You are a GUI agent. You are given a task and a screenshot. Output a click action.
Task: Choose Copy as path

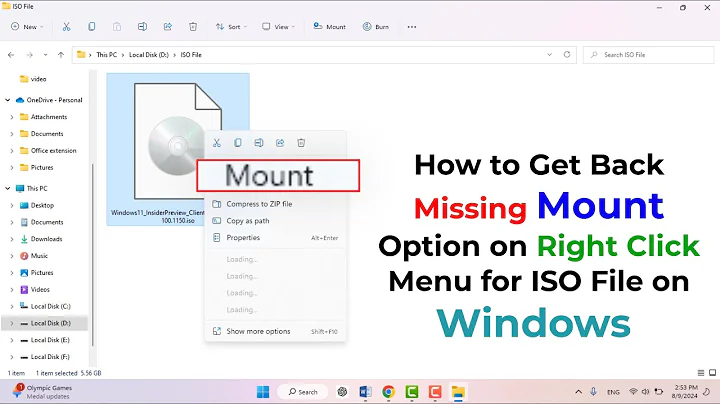(x=276, y=221)
